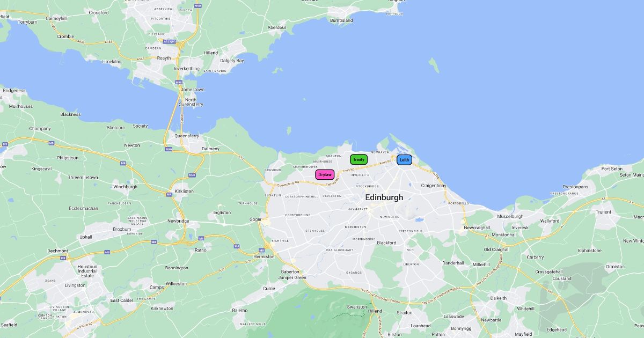Click the Musselburgh town label
The image size is (644, 338).
tap(510, 216)
